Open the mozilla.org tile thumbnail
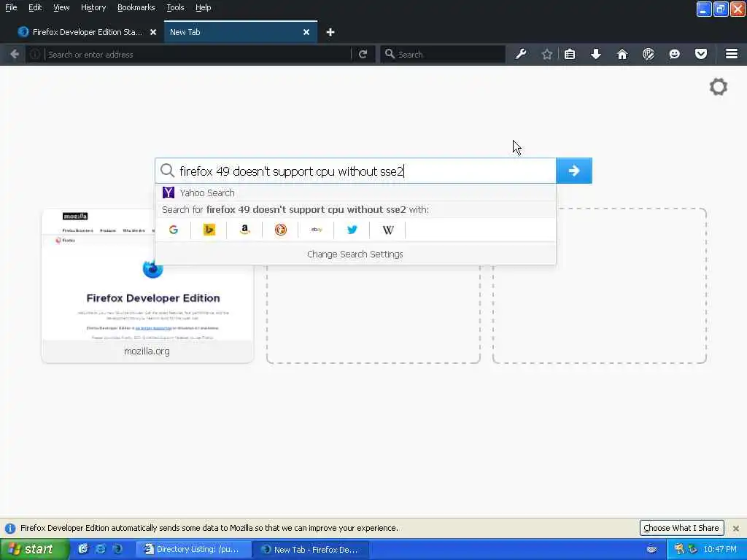The width and height of the screenshot is (747, 560). click(x=147, y=286)
